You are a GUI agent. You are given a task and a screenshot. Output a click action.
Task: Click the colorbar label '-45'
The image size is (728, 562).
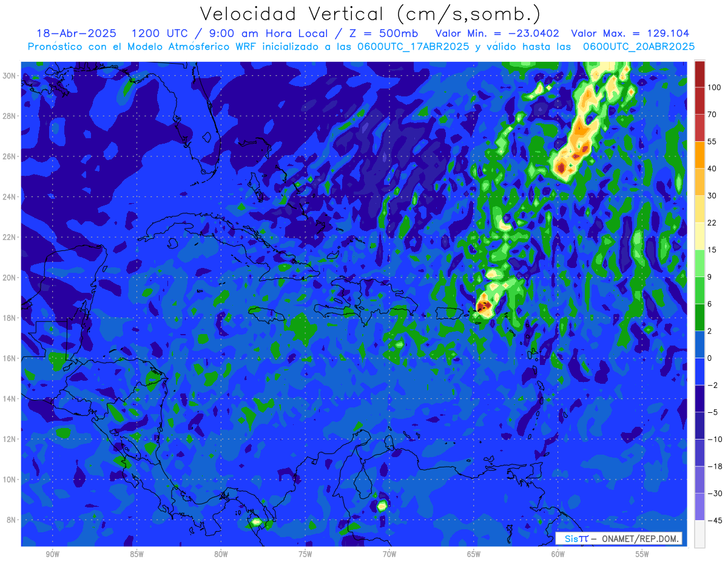714,520
